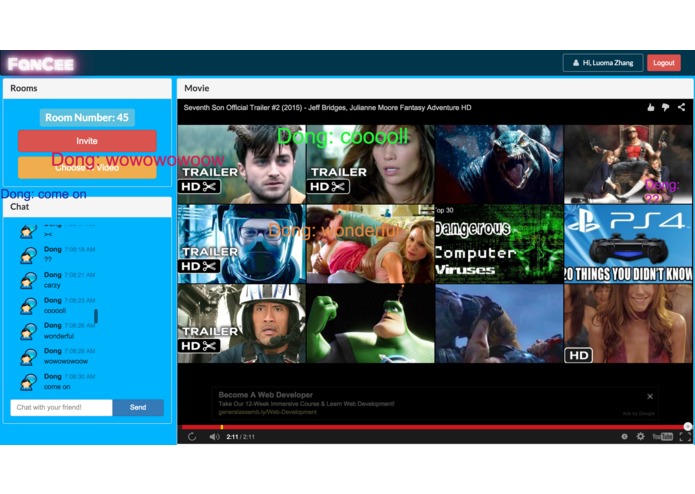Viewport: 695px width, 494px height.
Task: Click the Movie panel header
Action: 435,88
